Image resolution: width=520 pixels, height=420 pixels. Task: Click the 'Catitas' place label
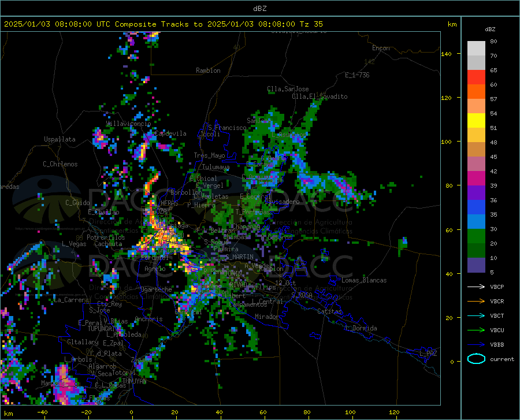[x=329, y=311]
